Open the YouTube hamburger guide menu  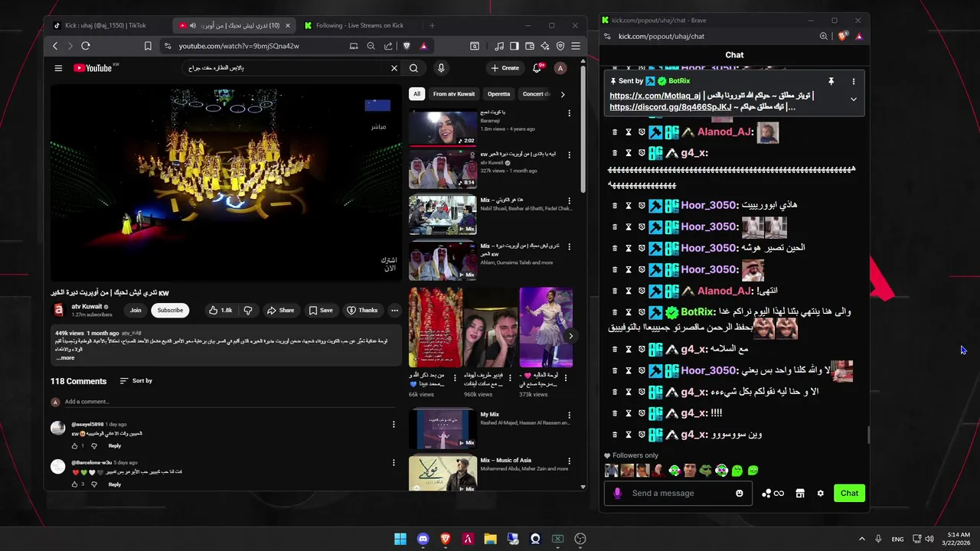click(x=58, y=68)
